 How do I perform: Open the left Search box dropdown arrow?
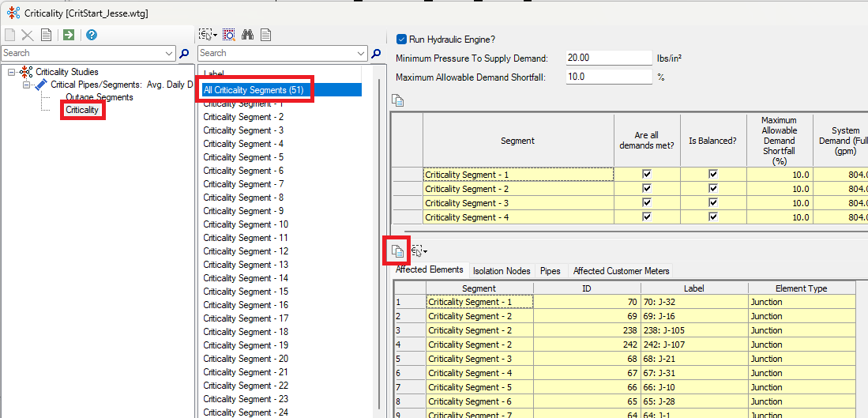[x=170, y=54]
